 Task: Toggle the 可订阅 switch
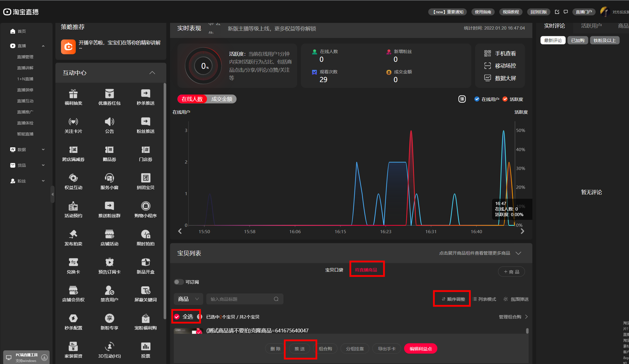(x=179, y=282)
